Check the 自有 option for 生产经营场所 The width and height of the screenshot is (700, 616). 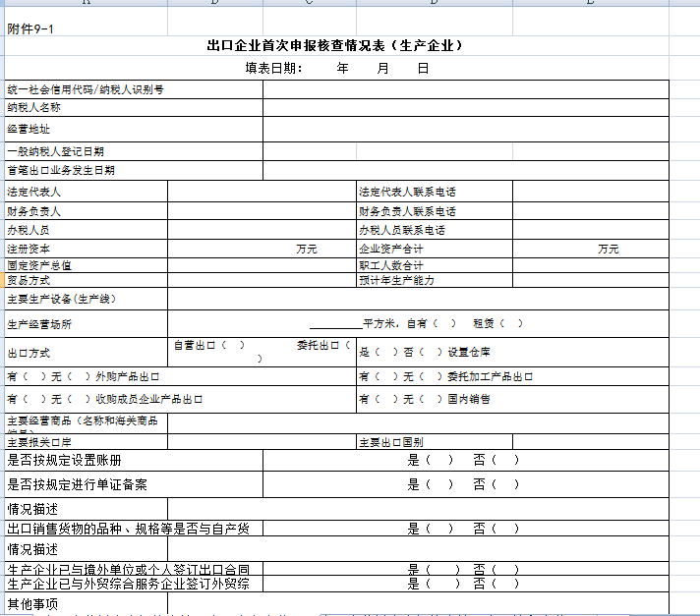click(x=444, y=323)
